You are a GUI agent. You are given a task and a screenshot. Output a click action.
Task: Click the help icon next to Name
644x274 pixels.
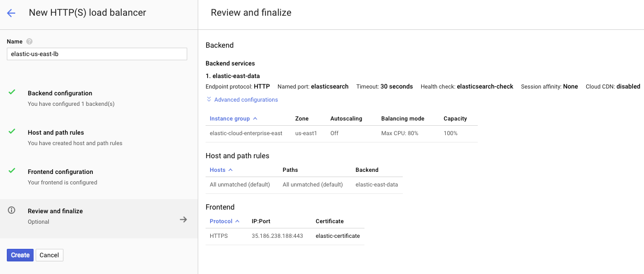pyautogui.click(x=29, y=41)
